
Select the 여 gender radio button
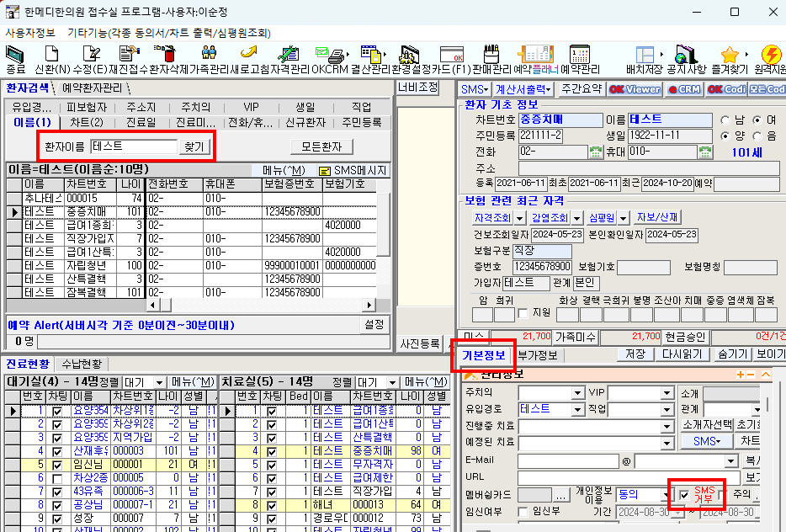[757, 120]
